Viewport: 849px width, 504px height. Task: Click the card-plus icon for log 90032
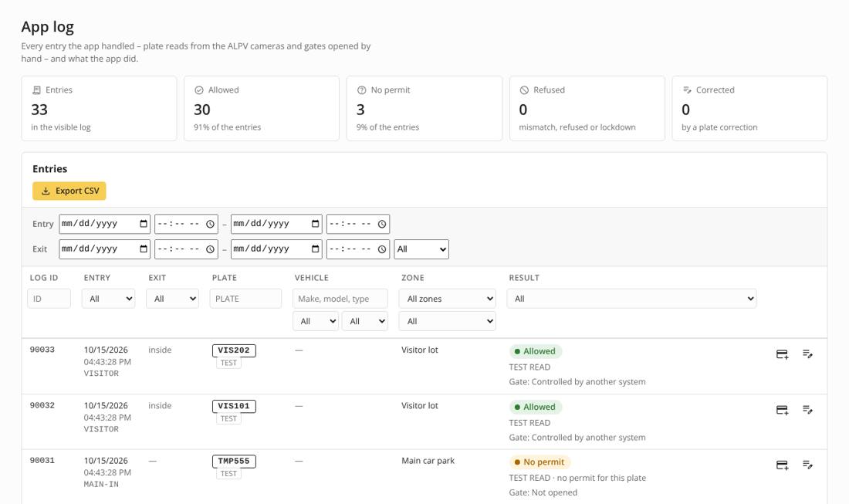pyautogui.click(x=782, y=410)
